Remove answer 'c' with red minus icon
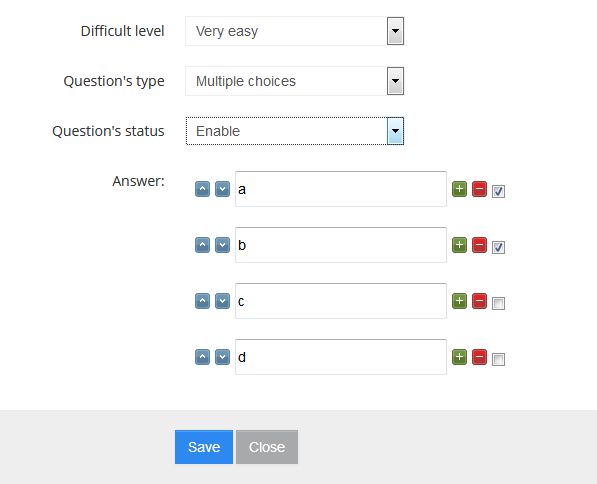Image resolution: width=597 pixels, height=484 pixels. click(x=479, y=301)
